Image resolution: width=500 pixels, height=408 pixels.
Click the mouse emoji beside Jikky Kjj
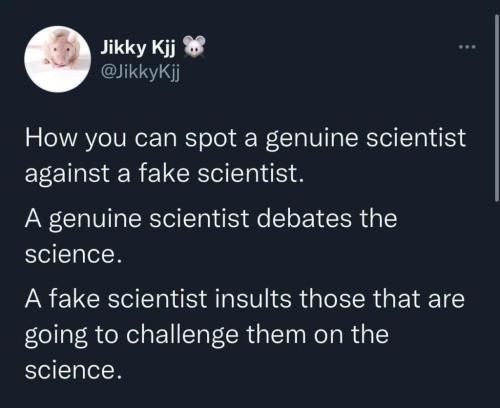point(195,47)
